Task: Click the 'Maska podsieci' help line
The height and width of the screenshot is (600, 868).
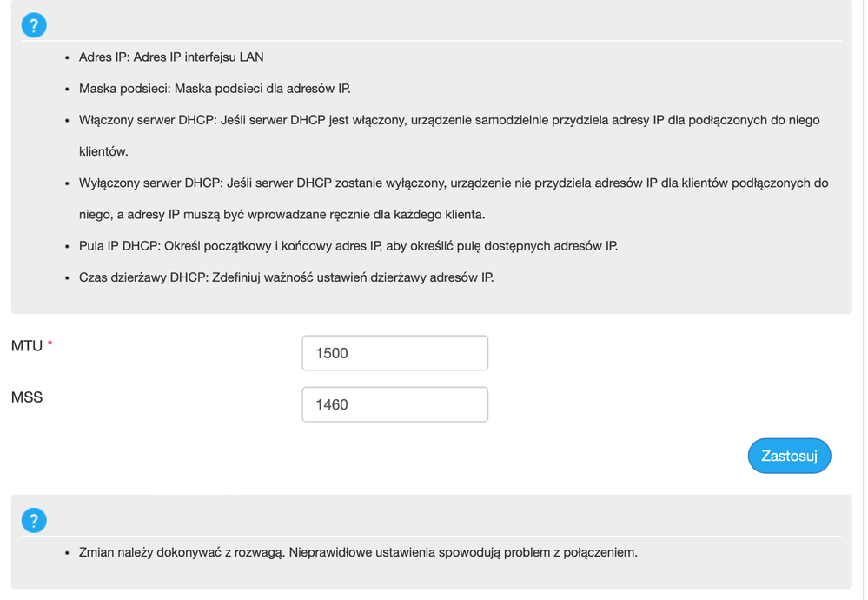Action: tap(215, 89)
